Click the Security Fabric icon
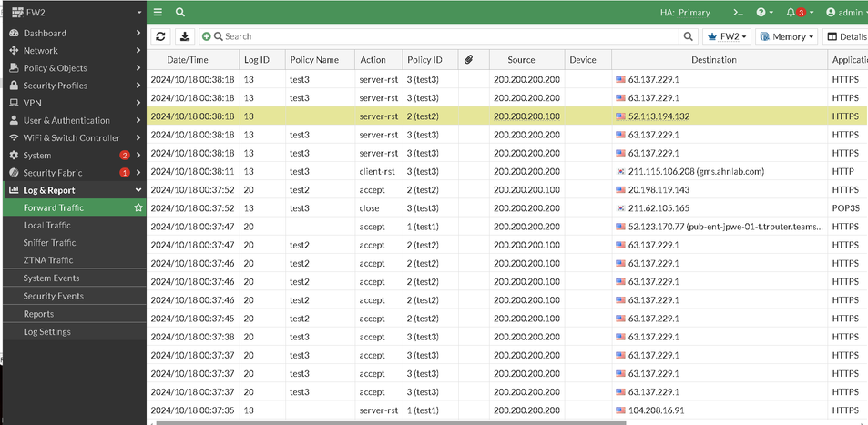The width and height of the screenshot is (868, 425). click(x=14, y=173)
